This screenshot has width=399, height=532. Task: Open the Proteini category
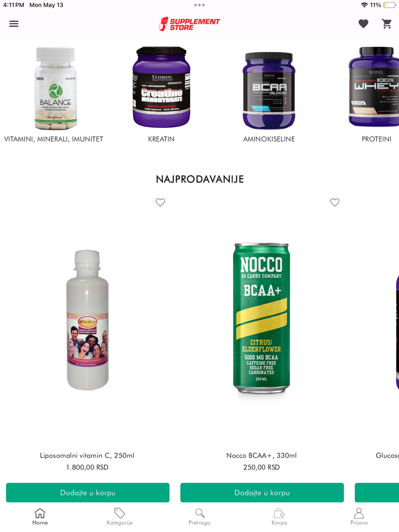pos(376,139)
